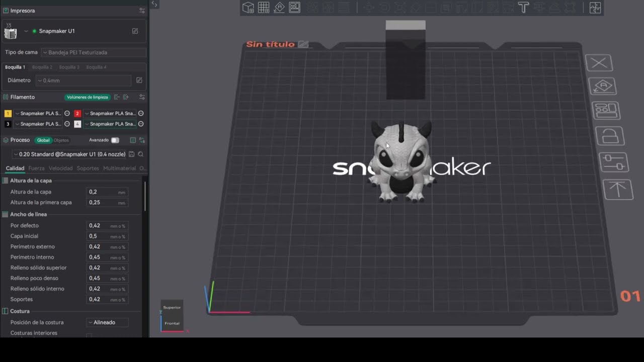Select the dragon model on the plate
This screenshot has height=362, width=644.
click(401, 161)
